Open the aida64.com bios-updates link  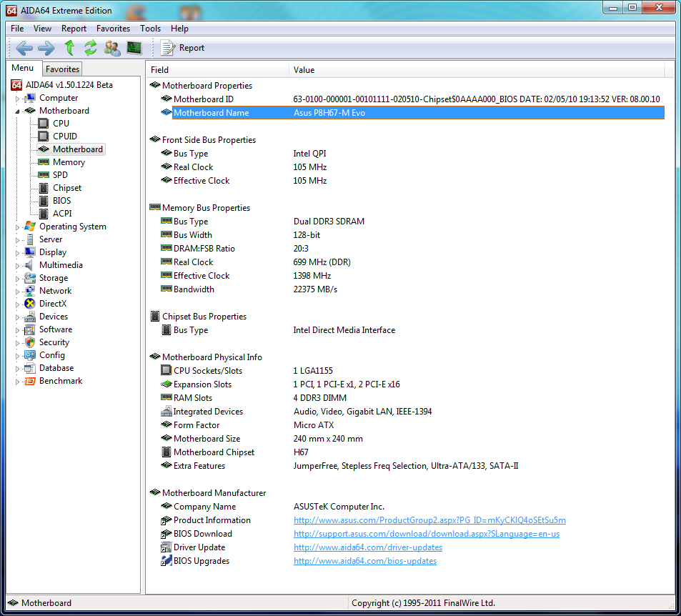(365, 561)
